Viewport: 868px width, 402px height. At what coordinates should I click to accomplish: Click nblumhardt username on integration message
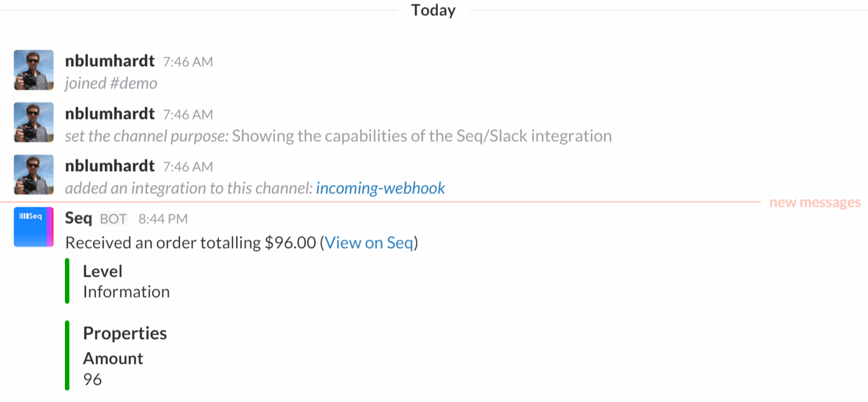pos(109,165)
